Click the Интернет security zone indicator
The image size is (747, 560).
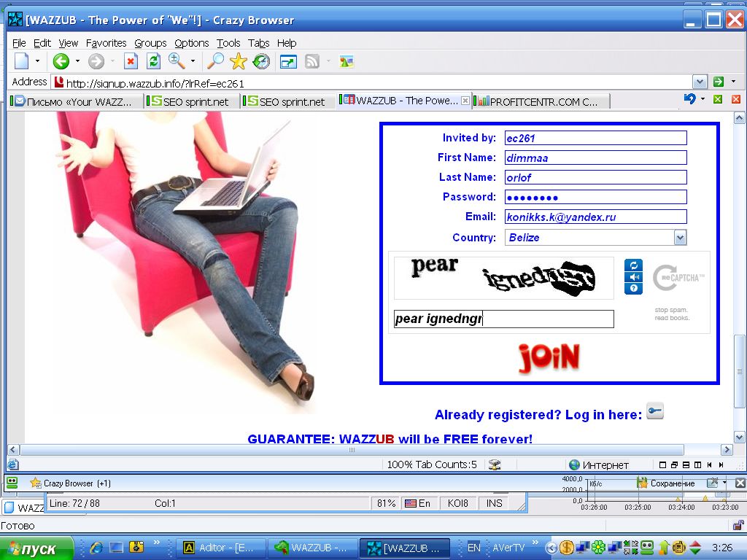click(600, 464)
